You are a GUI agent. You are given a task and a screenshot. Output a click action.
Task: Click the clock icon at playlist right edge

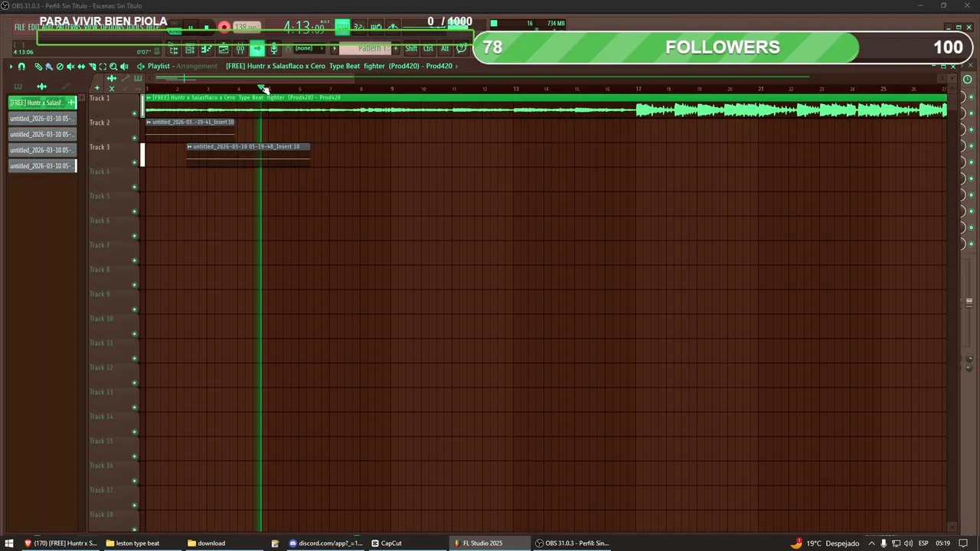pyautogui.click(x=968, y=80)
